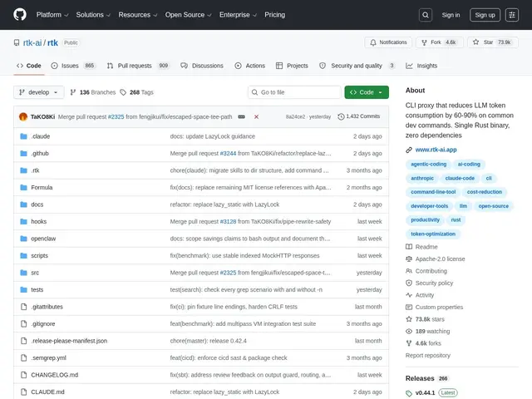Switch to the Issues tab
Viewport: 532px width, 399px height.
[x=74, y=66]
